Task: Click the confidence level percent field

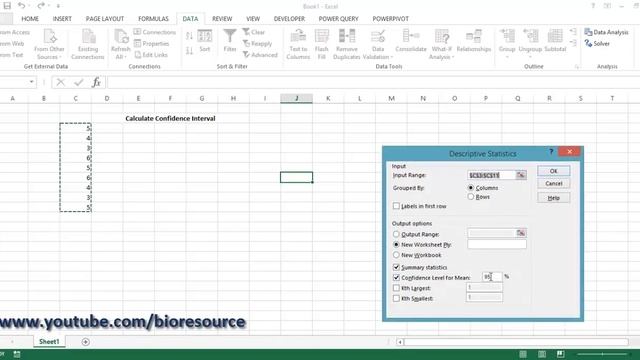Action: click(x=492, y=277)
